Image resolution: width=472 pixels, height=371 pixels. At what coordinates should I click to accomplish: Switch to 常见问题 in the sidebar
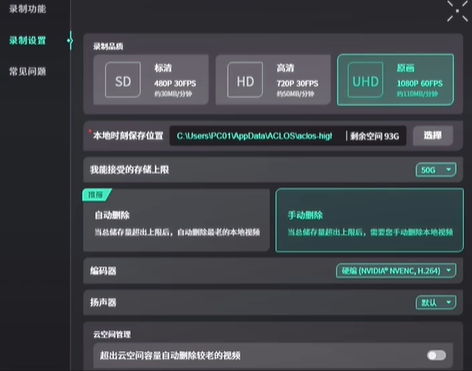tap(28, 71)
